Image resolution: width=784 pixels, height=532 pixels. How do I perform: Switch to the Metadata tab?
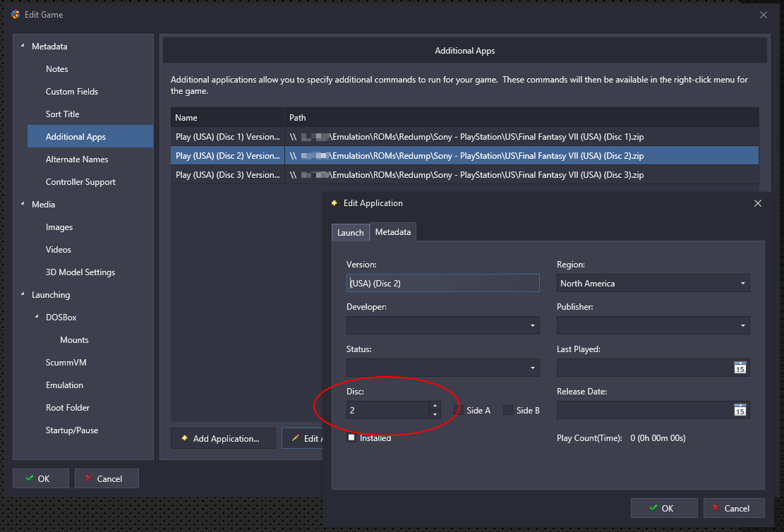point(393,232)
